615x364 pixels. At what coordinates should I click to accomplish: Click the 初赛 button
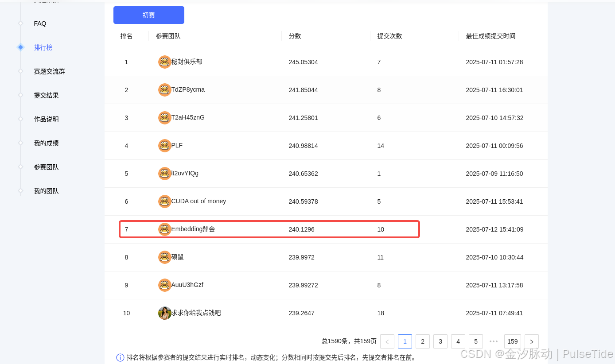point(149,15)
